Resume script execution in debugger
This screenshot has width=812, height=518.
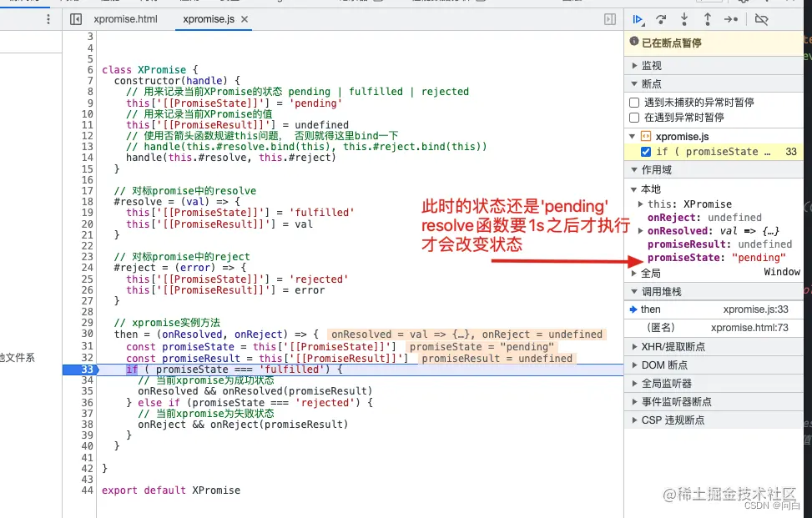click(x=638, y=20)
